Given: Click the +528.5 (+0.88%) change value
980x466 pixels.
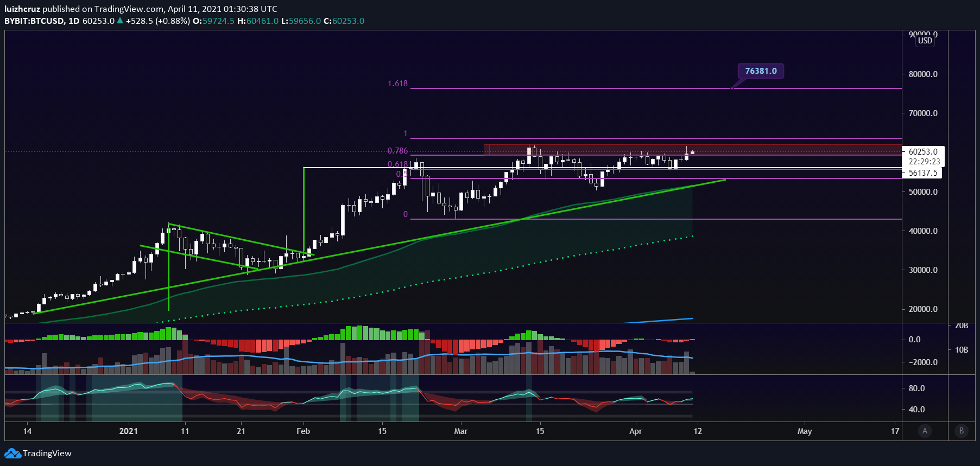Looking at the screenshot, I should coord(158,21).
